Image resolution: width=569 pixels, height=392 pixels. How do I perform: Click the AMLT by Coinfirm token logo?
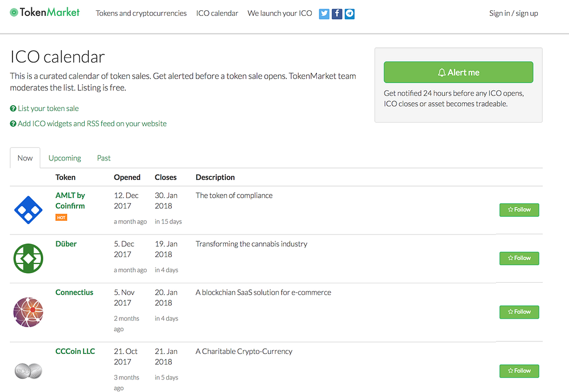(x=28, y=209)
